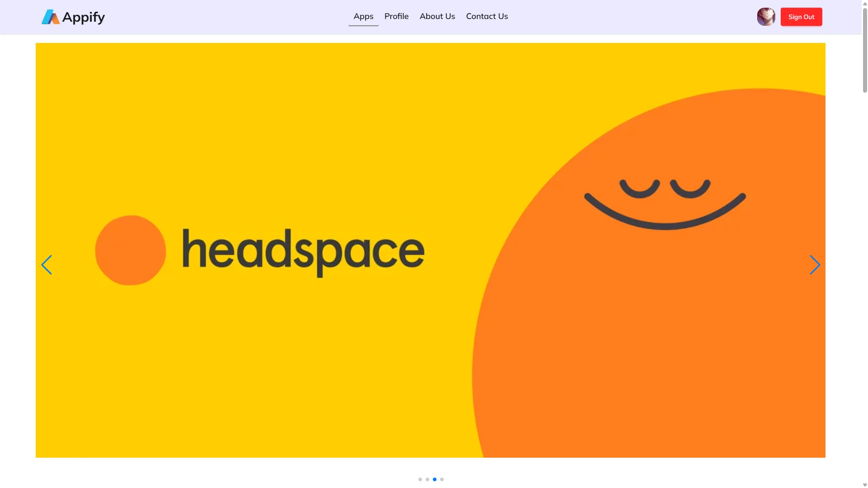Advance to next carousel slide arrow
Screen dimensions: 868x488
tap(815, 265)
